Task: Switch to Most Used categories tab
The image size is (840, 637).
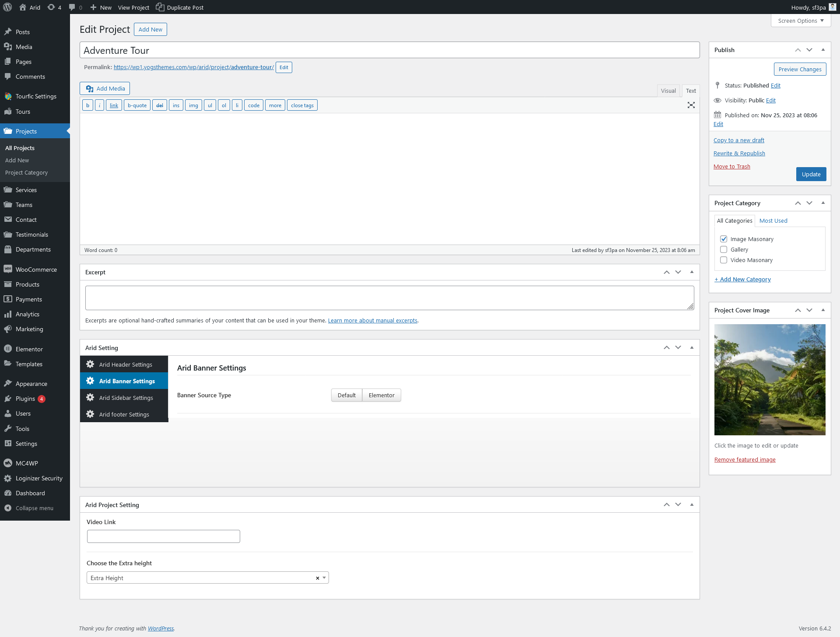Action: point(773,220)
